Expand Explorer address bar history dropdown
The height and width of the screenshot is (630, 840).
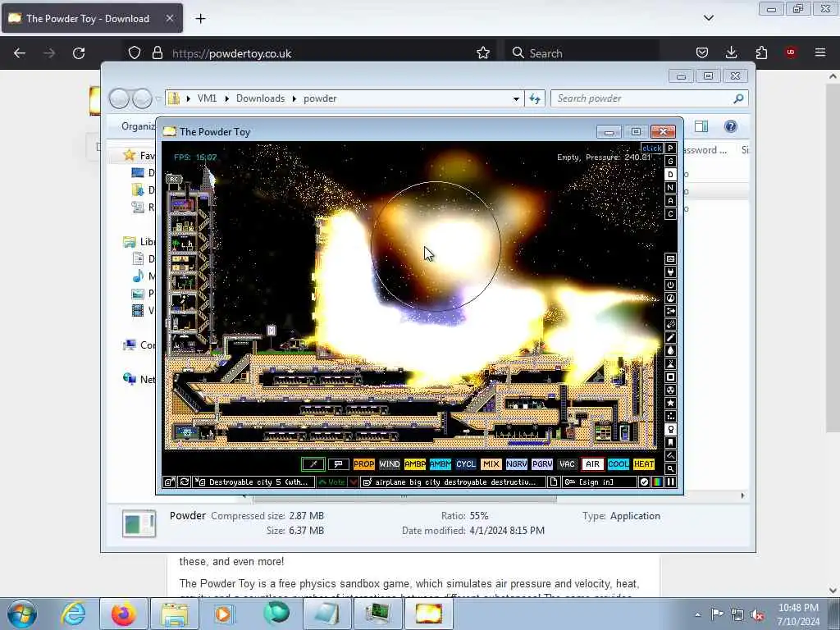point(516,98)
